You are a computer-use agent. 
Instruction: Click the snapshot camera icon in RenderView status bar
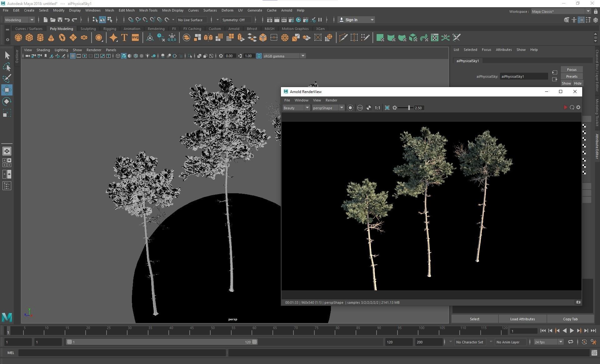(578, 302)
